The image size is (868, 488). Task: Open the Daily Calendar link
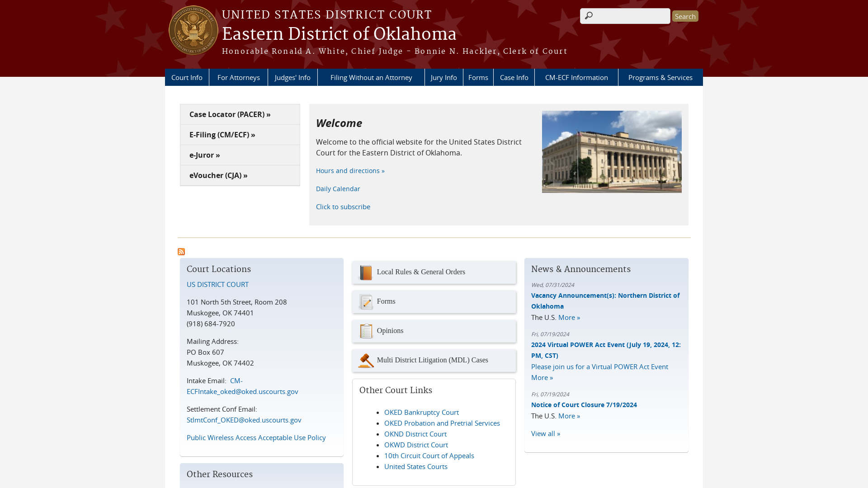click(x=338, y=188)
